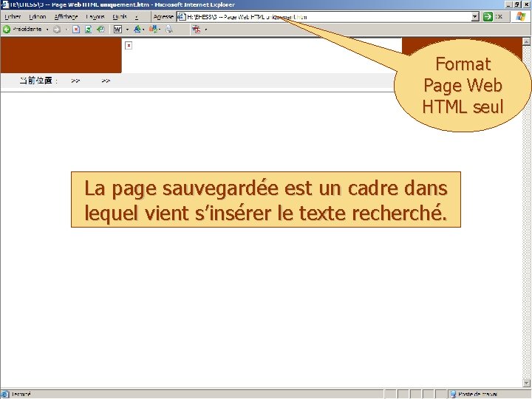Click the Windows flag logo icon

click(x=521, y=16)
